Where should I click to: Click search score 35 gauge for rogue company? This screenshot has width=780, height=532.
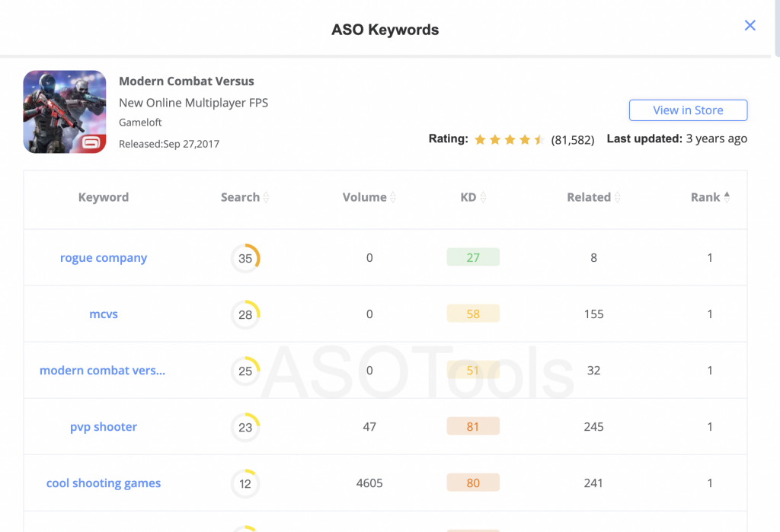coord(245,258)
